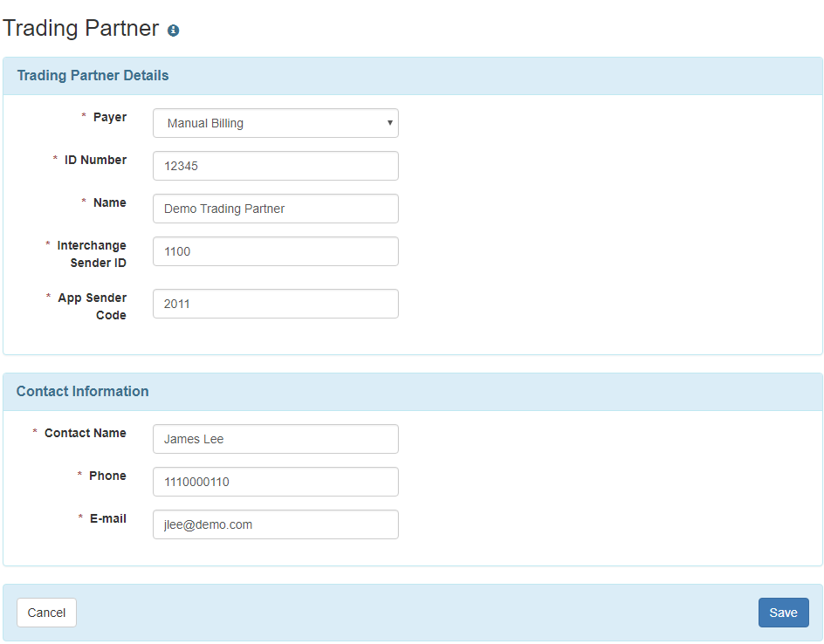Select the E-mail input field

click(x=275, y=524)
